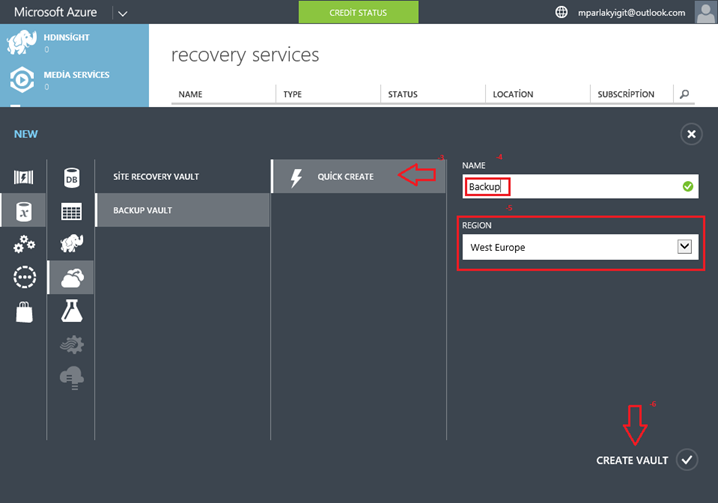Open the HDInsight elephant icon in sidebar
Image resolution: width=718 pixels, height=503 pixels.
22,43
